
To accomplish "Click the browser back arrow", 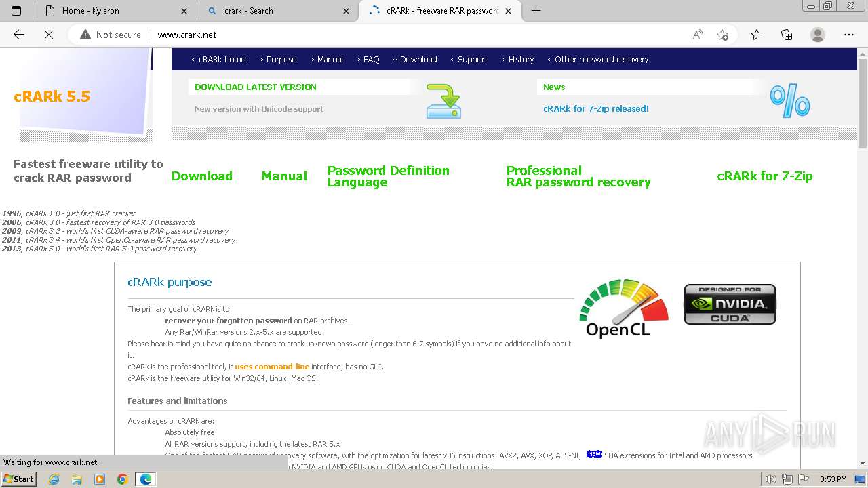I will coord(19,35).
